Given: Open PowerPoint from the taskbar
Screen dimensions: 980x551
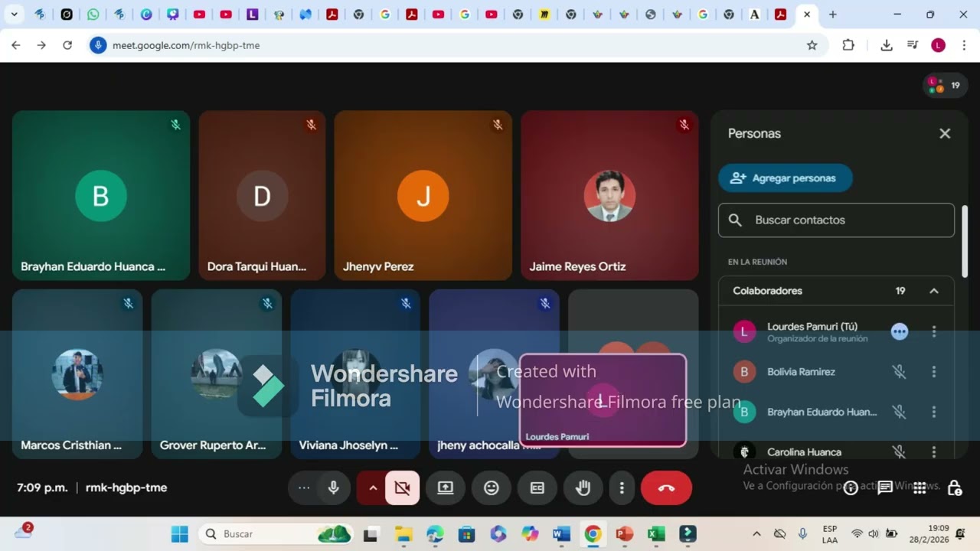Looking at the screenshot, I should (x=625, y=533).
